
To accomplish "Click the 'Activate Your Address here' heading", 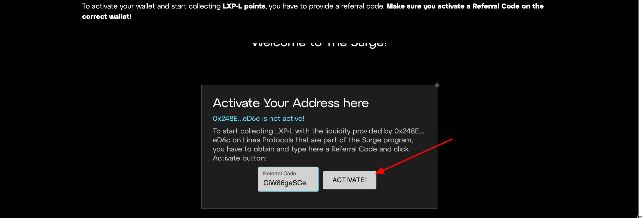I will click(x=291, y=103).
